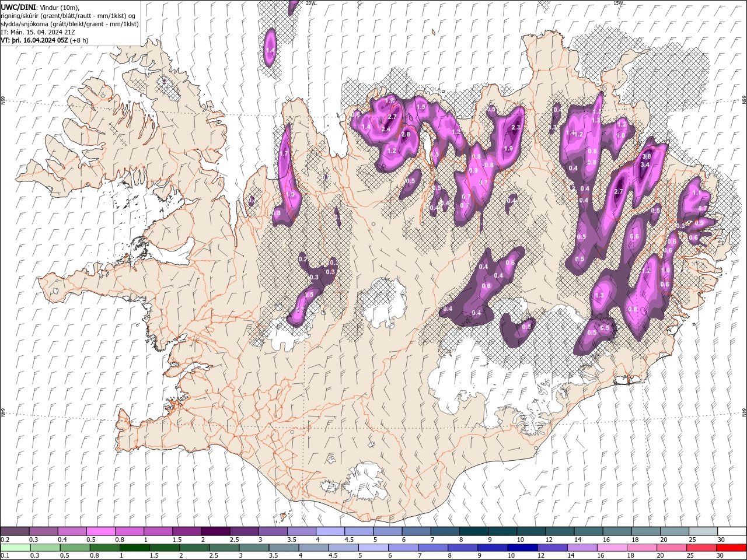Pick the top legend swatch starting at 8
Viewport: 747px width, 560px height.
click(x=474, y=531)
